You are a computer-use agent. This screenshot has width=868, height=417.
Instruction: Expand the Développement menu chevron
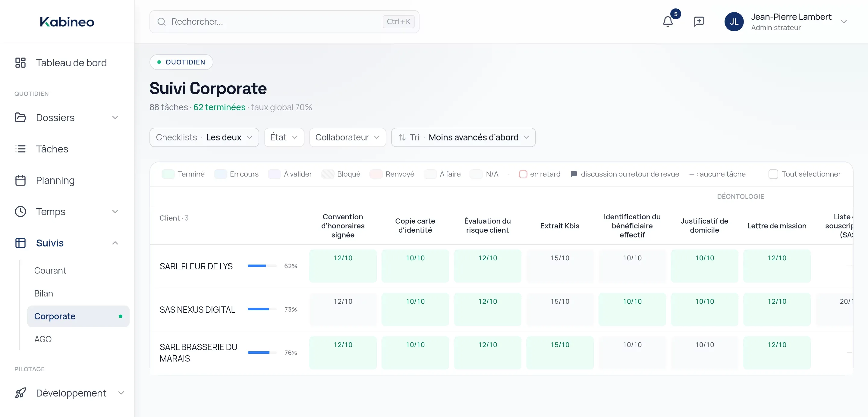[x=121, y=393]
